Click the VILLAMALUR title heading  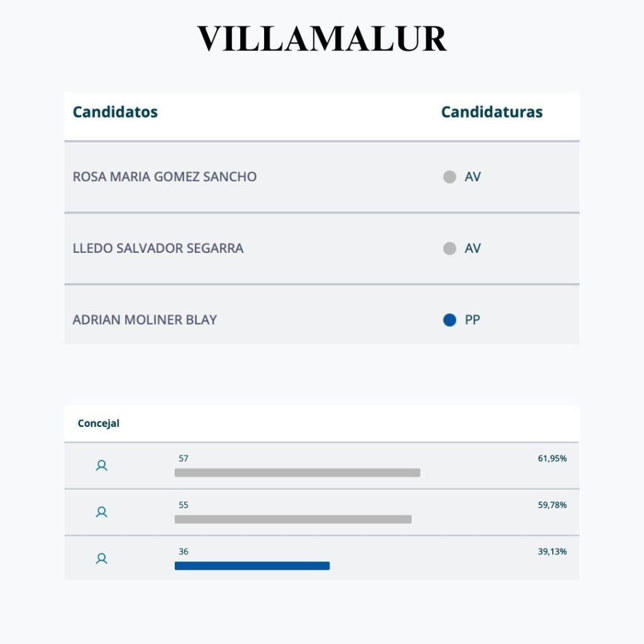(322, 39)
